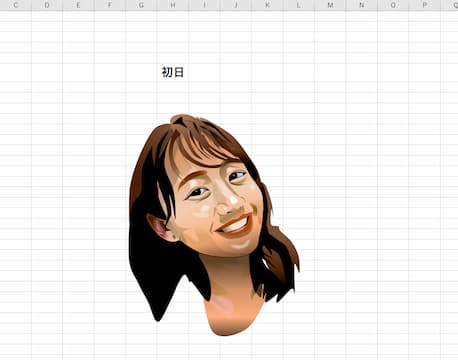Select column L header
Image resolution: width=458 pixels, height=360 pixels.
[x=299, y=5]
